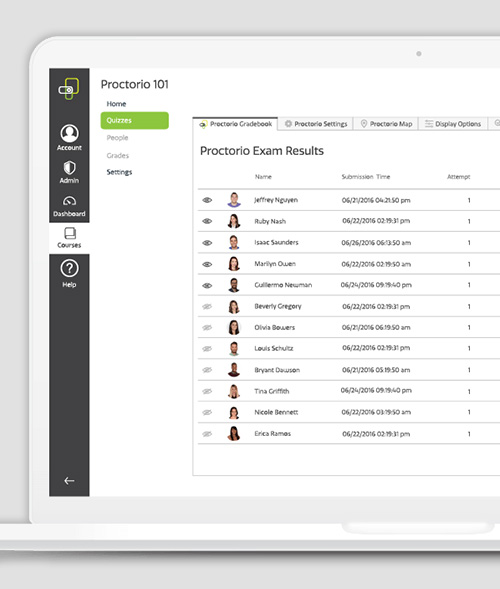Sort by the Submission Time column header

[x=366, y=177]
